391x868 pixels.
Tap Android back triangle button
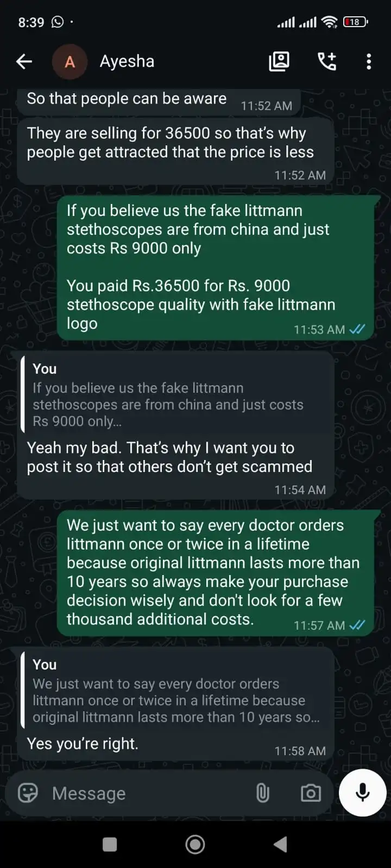coord(280,844)
